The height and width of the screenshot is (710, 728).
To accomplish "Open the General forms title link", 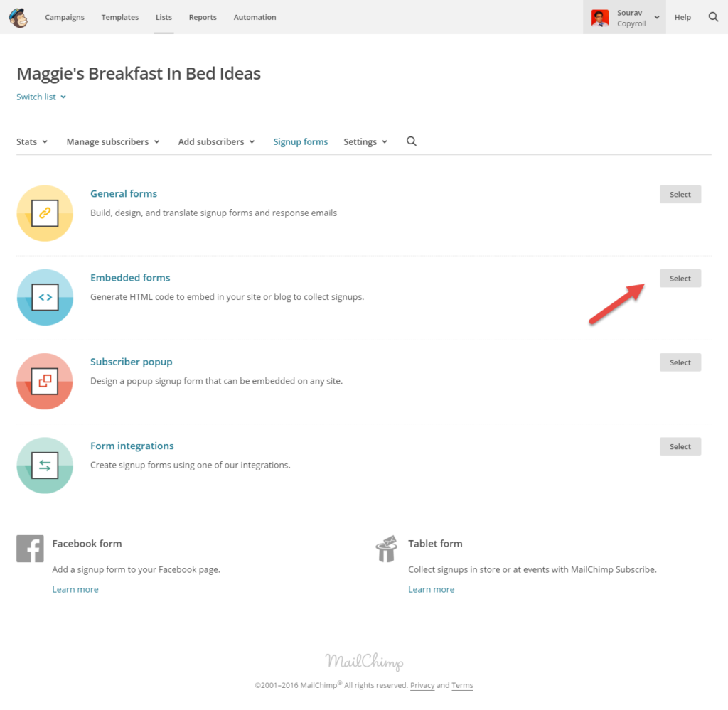I will coord(124,193).
